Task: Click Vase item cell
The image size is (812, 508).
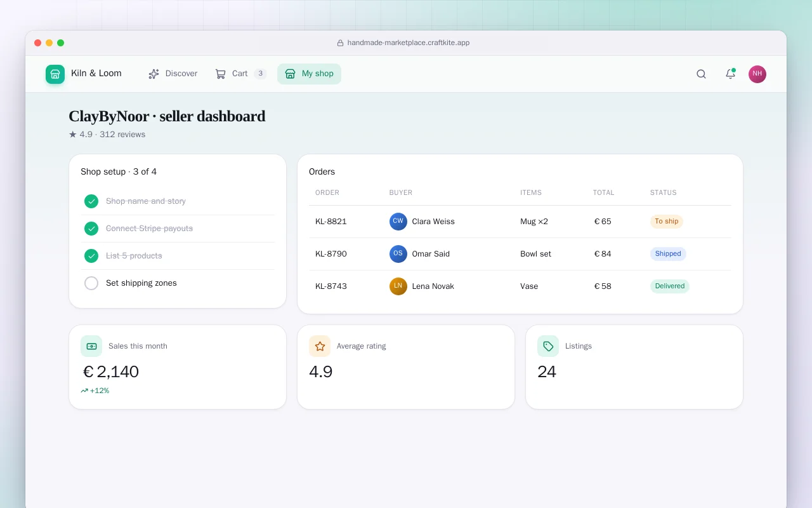Action: tap(529, 286)
